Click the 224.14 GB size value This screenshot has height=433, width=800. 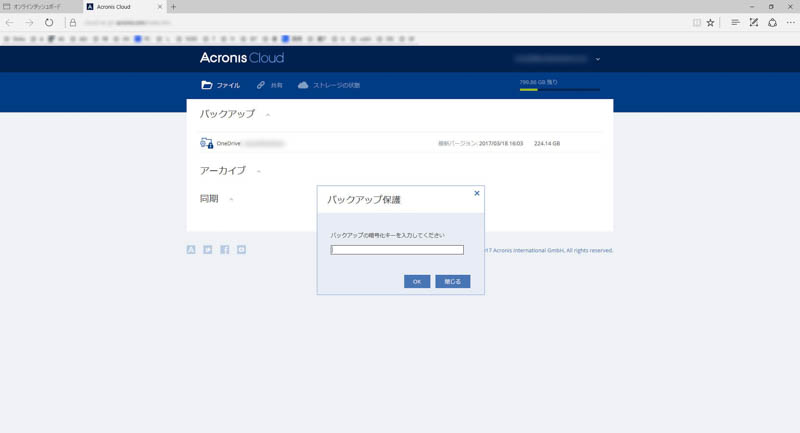pyautogui.click(x=547, y=143)
